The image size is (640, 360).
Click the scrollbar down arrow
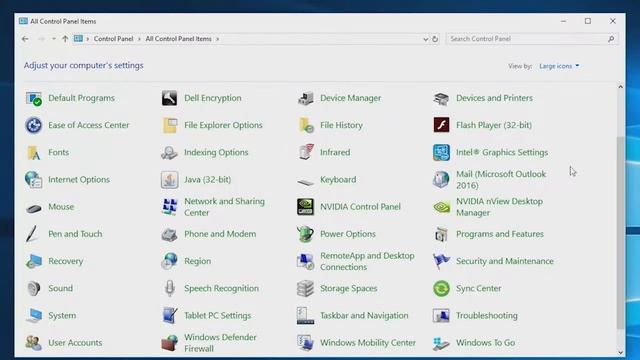point(620,352)
